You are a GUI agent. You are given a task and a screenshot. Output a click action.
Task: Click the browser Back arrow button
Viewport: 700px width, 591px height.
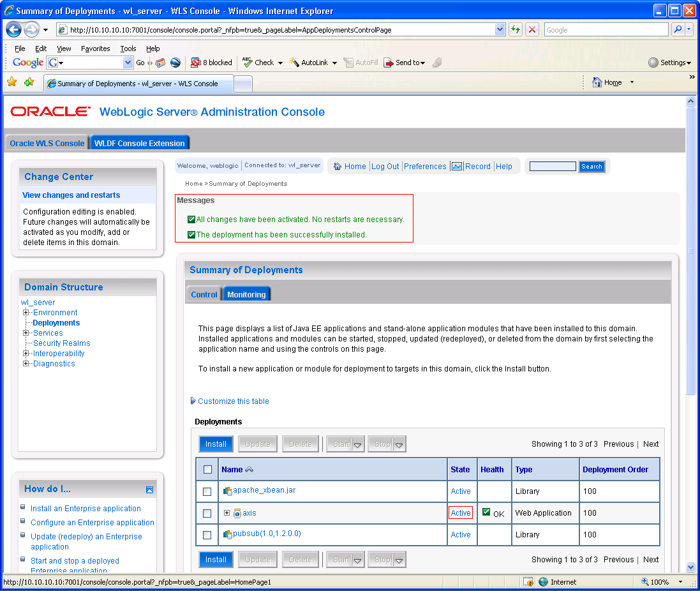(x=13, y=30)
